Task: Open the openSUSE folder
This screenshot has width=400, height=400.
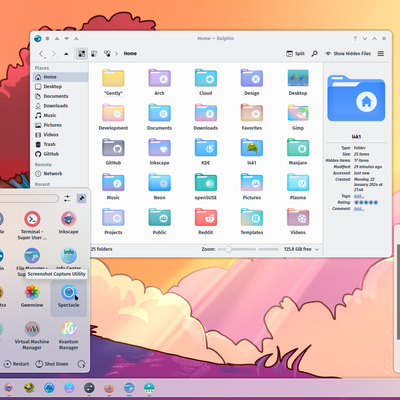Action: click(x=206, y=186)
